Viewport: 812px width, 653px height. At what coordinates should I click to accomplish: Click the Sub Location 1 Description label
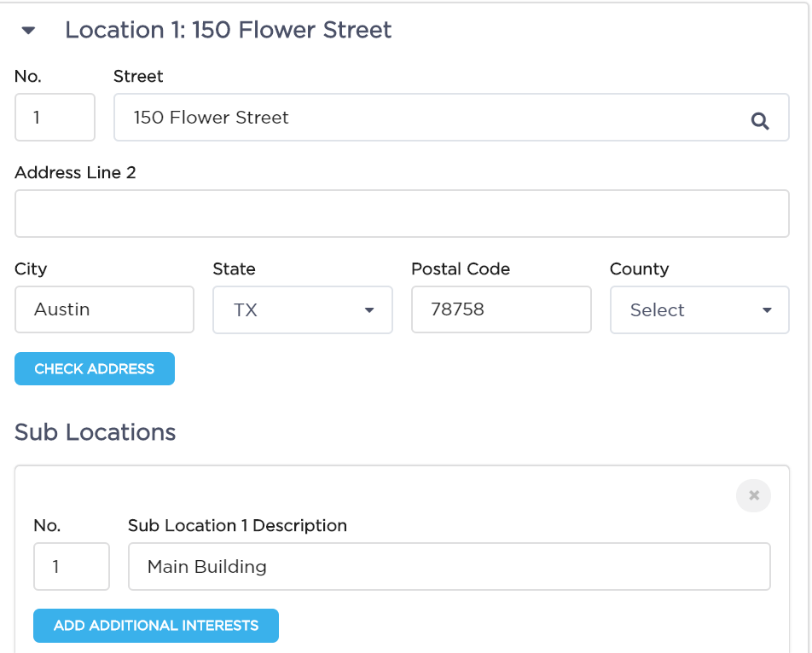pos(237,526)
